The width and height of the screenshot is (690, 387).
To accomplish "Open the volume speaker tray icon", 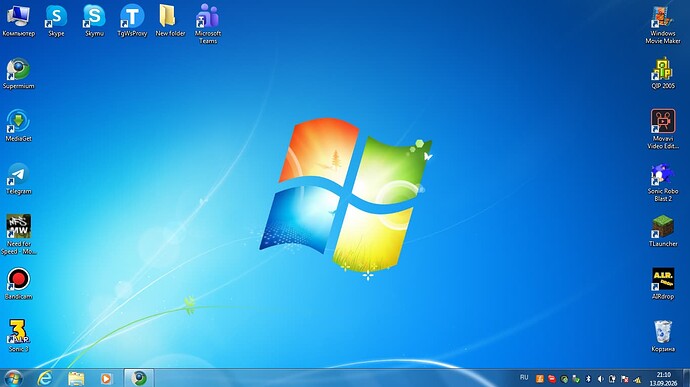I will point(600,379).
